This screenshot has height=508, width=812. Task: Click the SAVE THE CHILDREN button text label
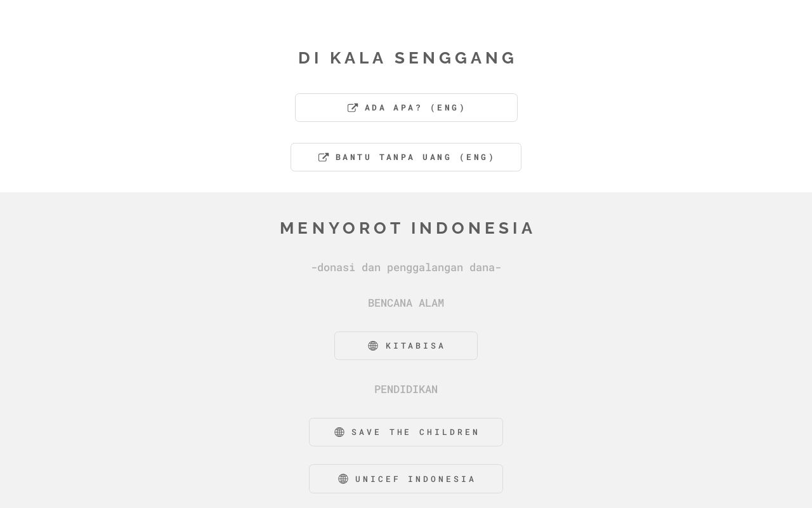click(416, 432)
